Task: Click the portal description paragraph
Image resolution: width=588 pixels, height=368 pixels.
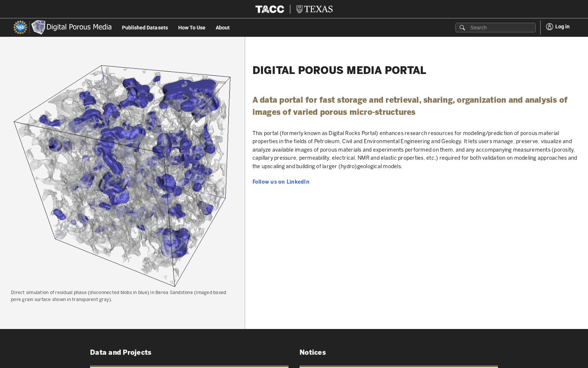Action: click(x=415, y=150)
